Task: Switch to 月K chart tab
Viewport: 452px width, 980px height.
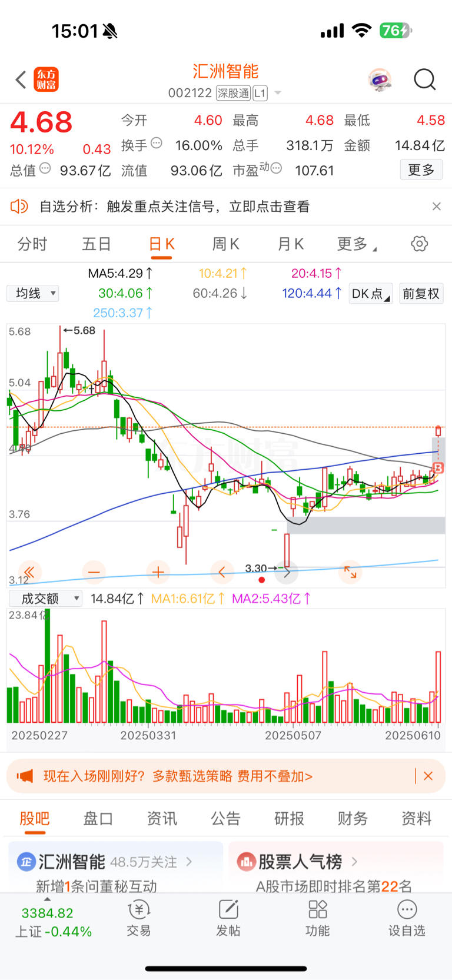Action: 290,244
